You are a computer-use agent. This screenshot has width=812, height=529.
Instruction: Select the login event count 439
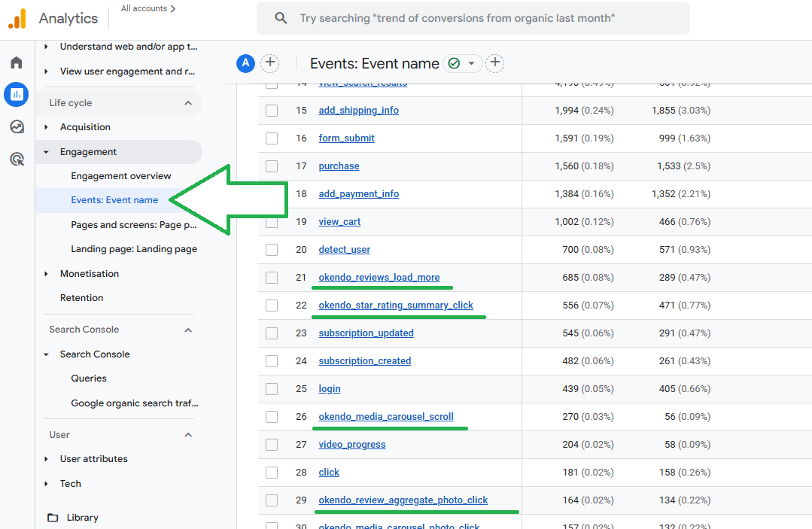570,389
